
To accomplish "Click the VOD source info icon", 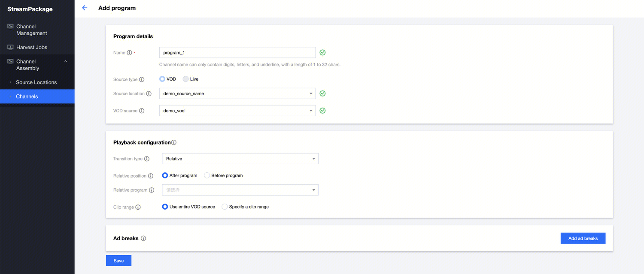I will tap(142, 111).
